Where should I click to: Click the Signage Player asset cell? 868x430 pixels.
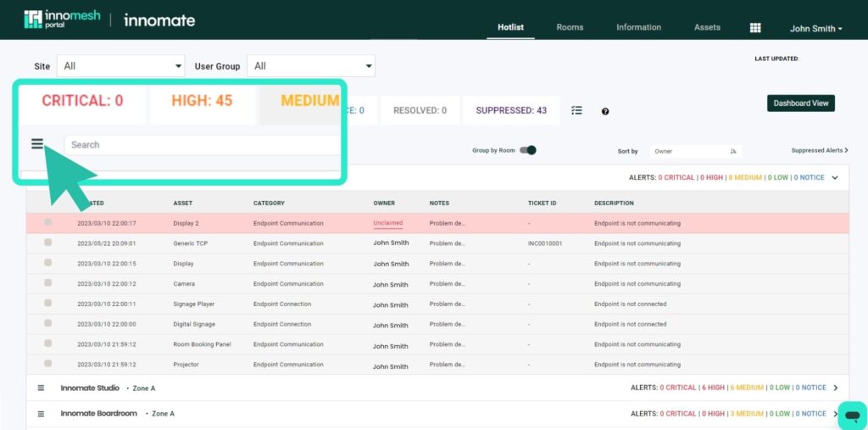tap(194, 304)
